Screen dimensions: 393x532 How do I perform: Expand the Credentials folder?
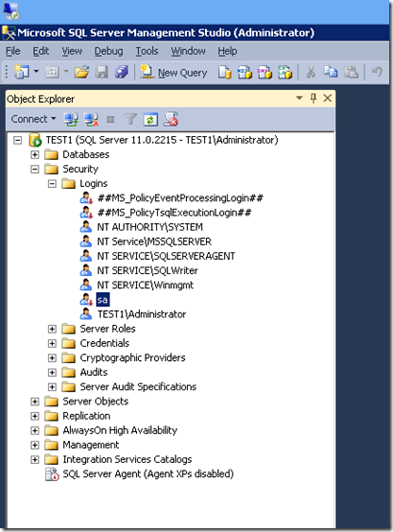[x=52, y=343]
